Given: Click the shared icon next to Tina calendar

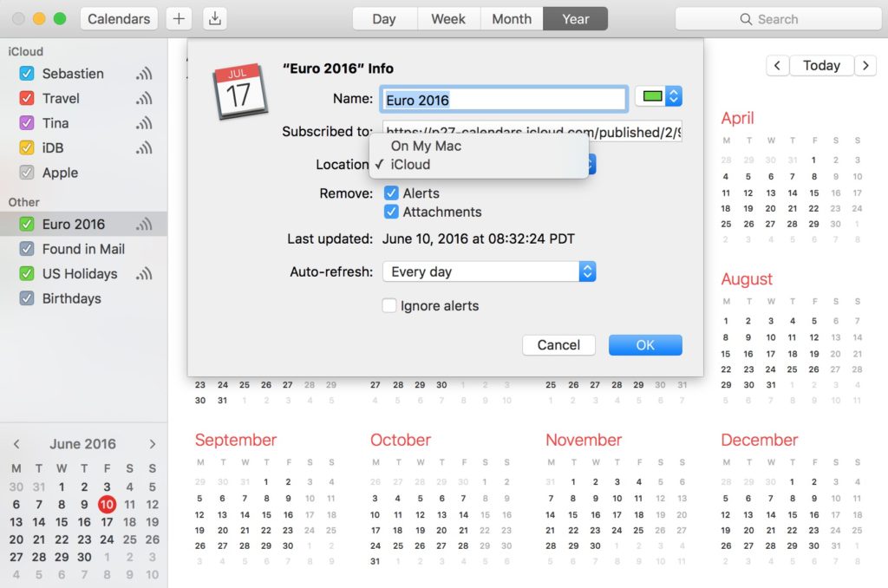Looking at the screenshot, I should point(144,123).
